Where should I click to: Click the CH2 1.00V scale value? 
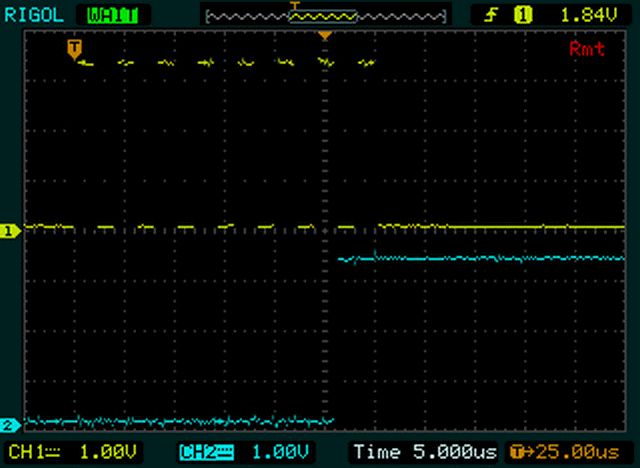pyautogui.click(x=280, y=452)
